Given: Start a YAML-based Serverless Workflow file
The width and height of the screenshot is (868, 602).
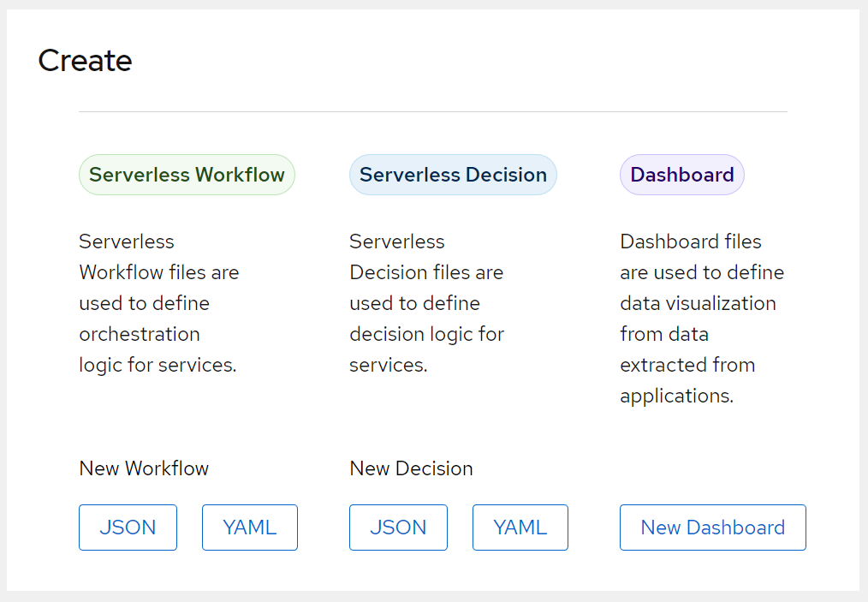Looking at the screenshot, I should 249,527.
